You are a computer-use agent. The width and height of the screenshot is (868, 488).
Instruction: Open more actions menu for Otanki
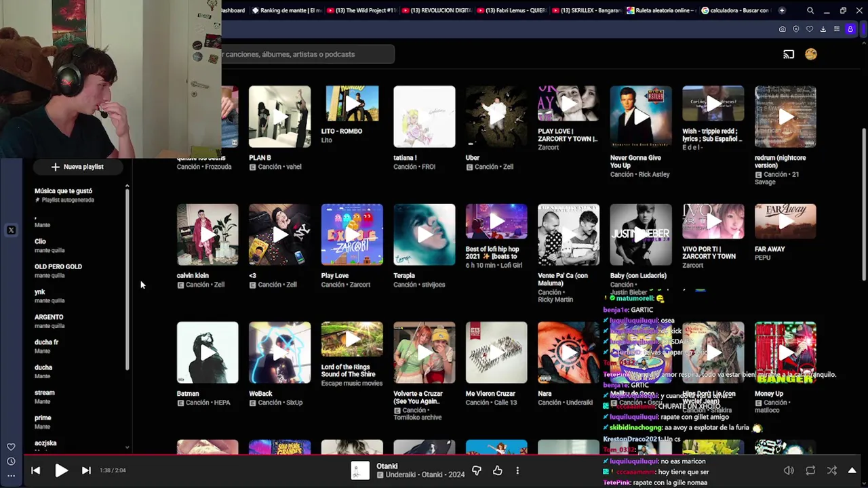click(x=517, y=470)
